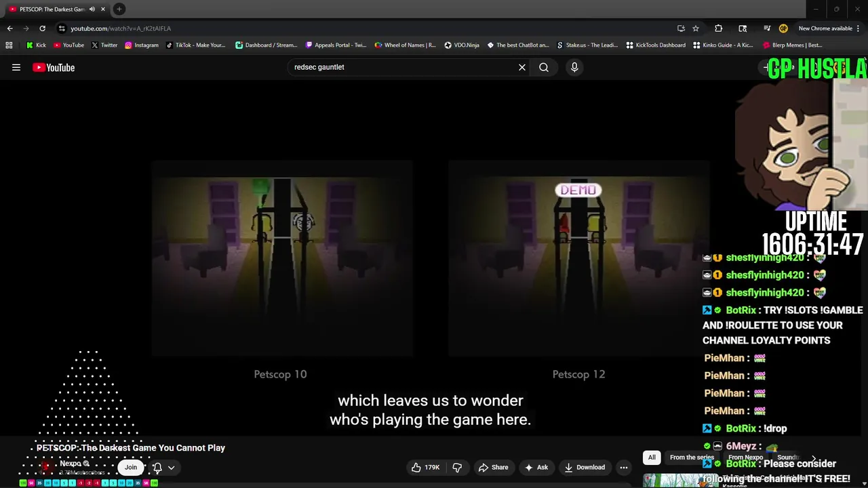Viewport: 868px width, 488px height.
Task: Open the 'Kinko Guide - A Kic...' bookmark
Action: tap(724, 45)
